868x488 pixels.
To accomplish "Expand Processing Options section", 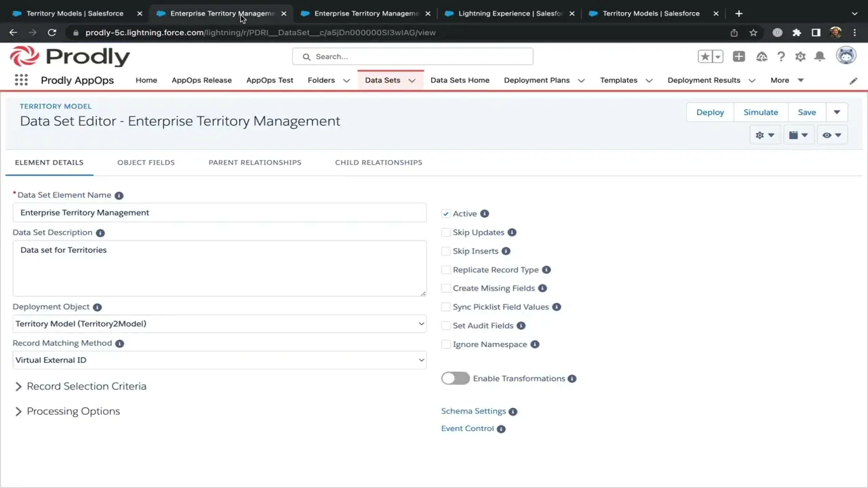I will click(67, 411).
